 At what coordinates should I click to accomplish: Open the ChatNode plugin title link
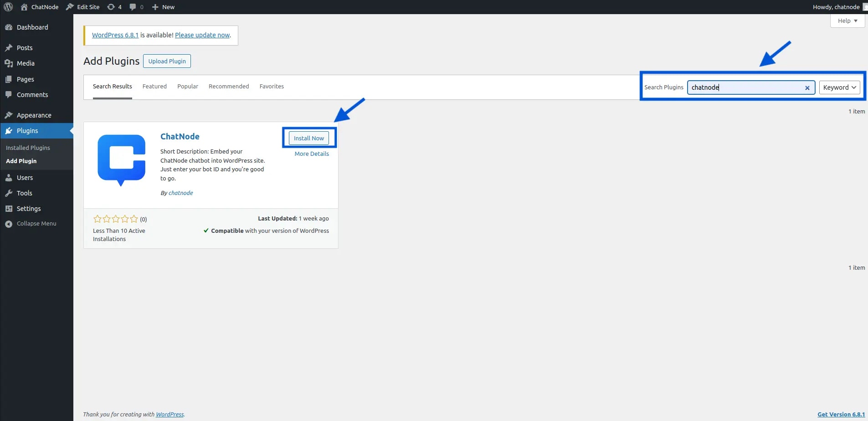click(x=180, y=137)
